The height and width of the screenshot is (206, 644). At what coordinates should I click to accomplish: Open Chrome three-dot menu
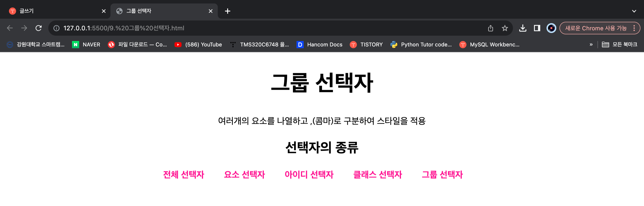634,28
